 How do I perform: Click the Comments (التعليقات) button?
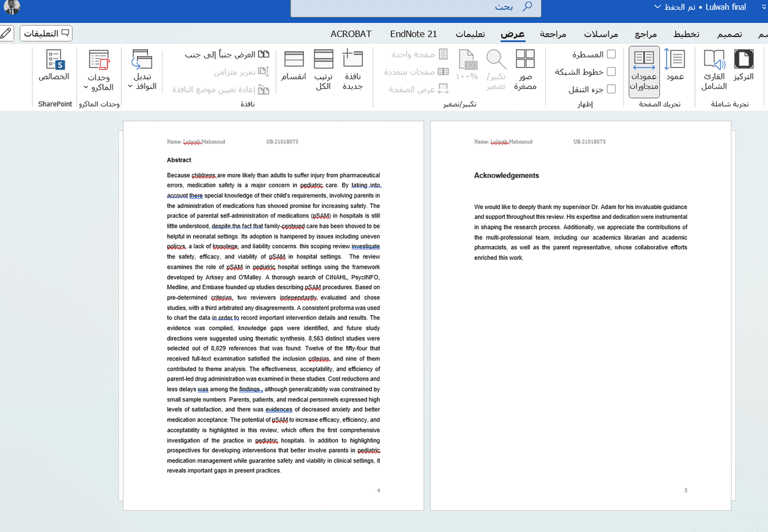(x=46, y=33)
